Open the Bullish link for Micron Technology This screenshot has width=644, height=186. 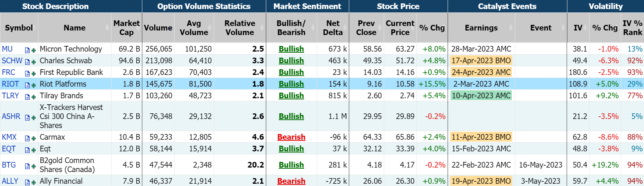[291, 49]
